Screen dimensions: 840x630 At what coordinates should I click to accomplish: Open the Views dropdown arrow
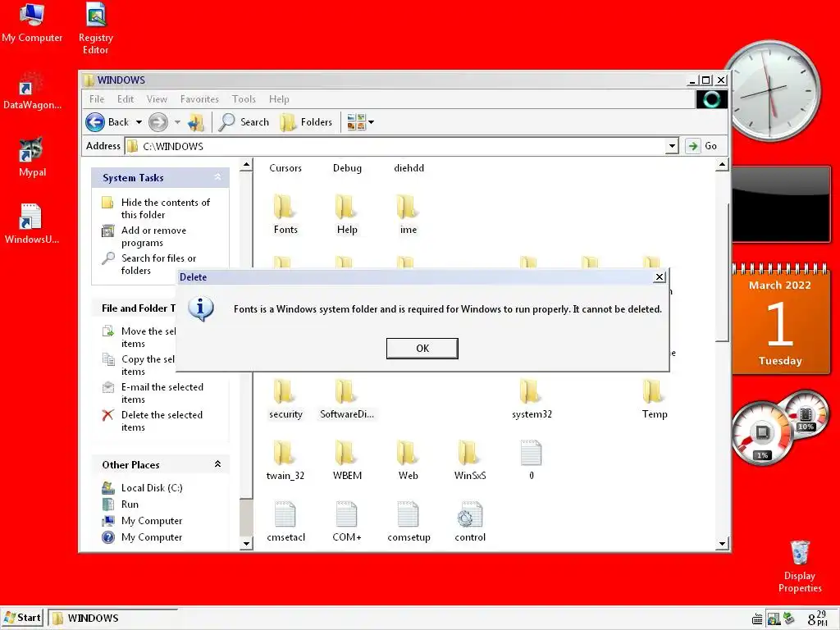point(371,122)
